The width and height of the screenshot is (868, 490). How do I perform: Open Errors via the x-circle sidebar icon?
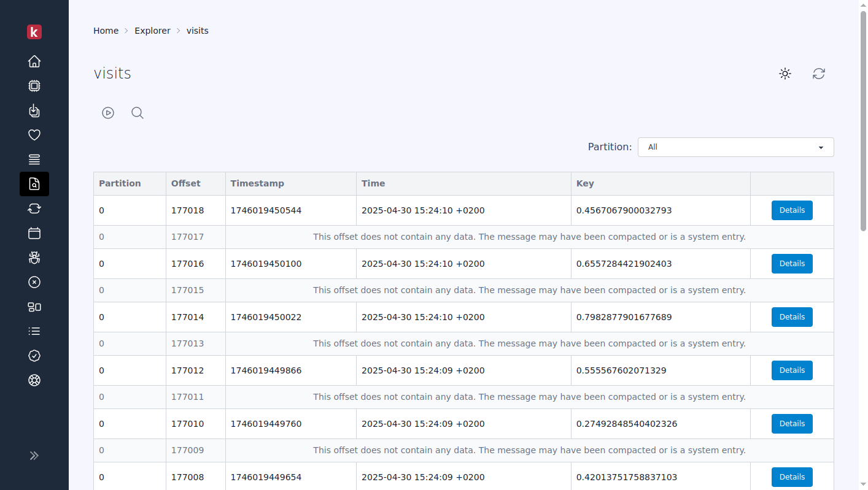pyautogui.click(x=34, y=282)
